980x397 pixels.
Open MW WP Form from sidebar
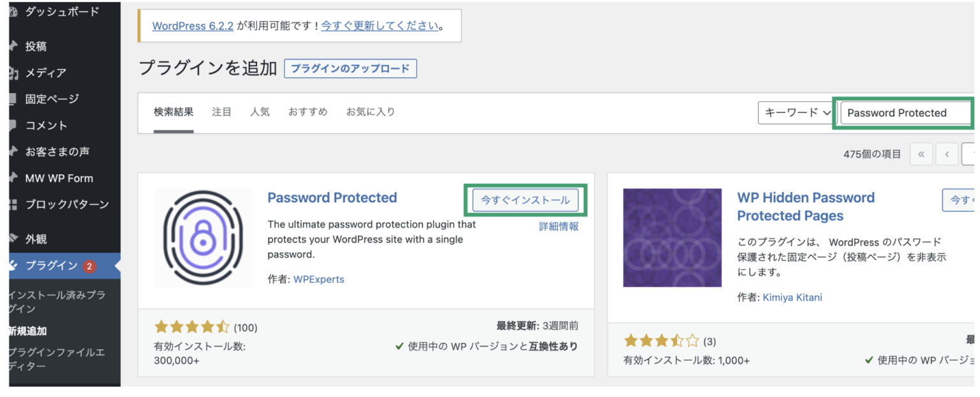pos(14,177)
